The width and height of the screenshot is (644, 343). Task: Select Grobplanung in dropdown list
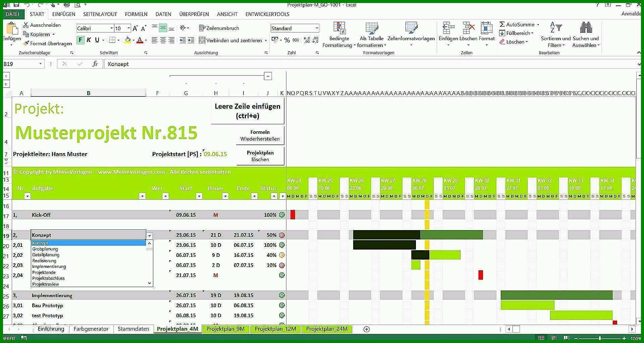pyautogui.click(x=45, y=249)
